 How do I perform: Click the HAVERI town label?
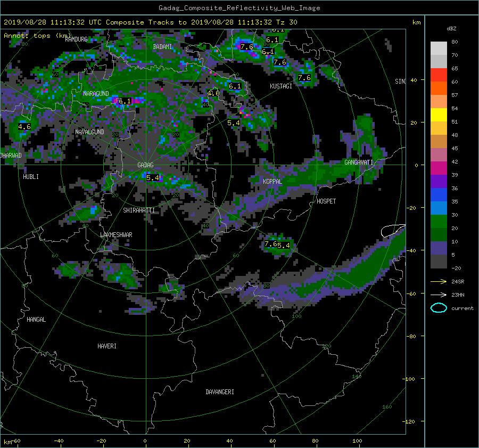(107, 346)
